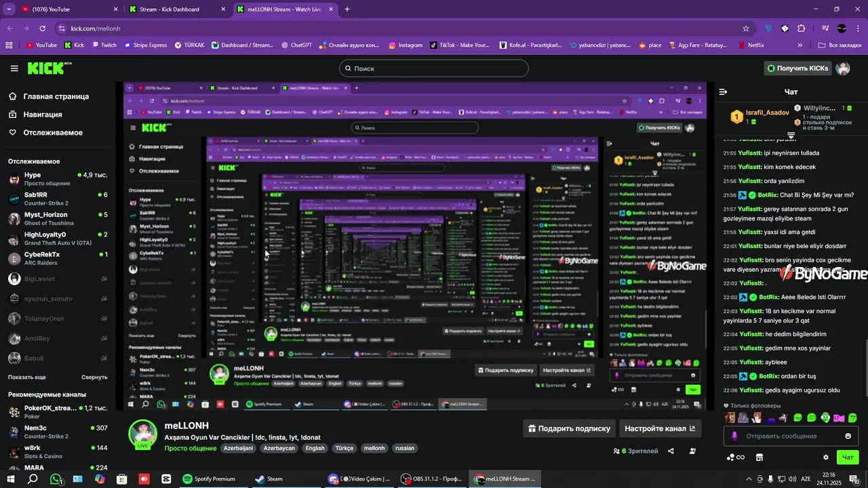Open the profile avatar in Kick header

[x=843, y=68]
